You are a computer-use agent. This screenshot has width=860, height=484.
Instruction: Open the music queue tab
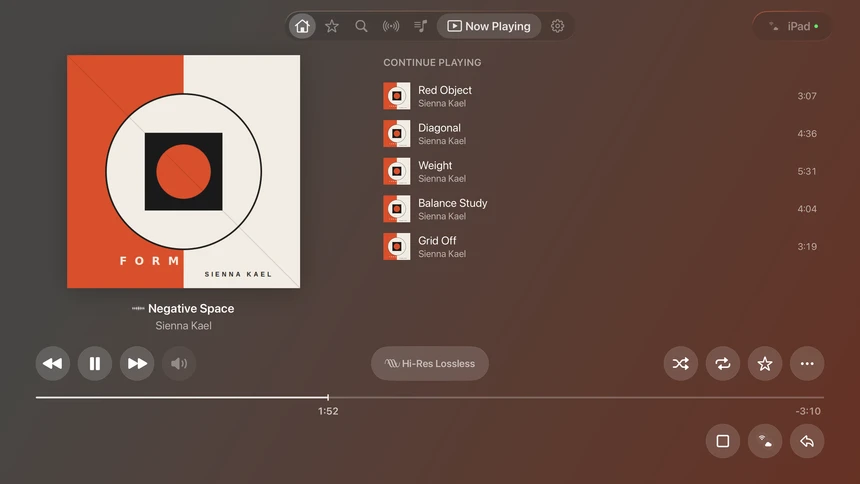[x=421, y=26]
